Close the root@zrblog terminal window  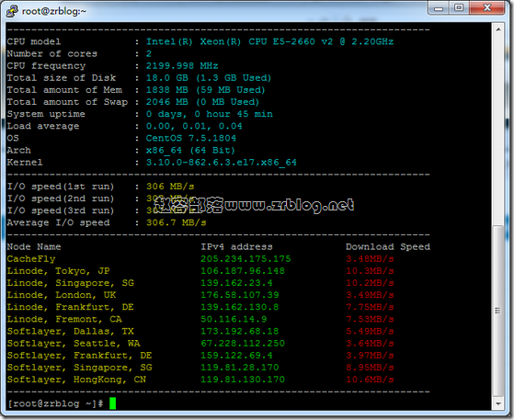click(487, 8)
